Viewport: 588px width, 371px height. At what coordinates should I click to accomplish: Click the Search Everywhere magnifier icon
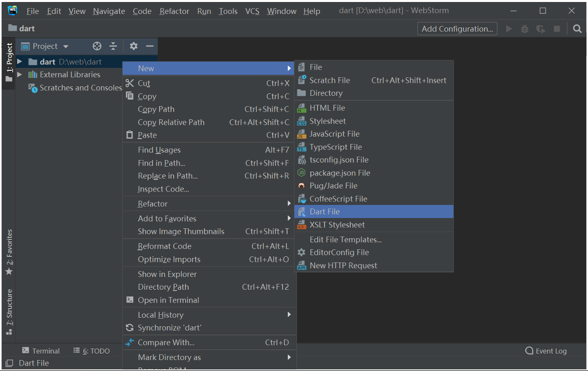pyautogui.click(x=577, y=28)
